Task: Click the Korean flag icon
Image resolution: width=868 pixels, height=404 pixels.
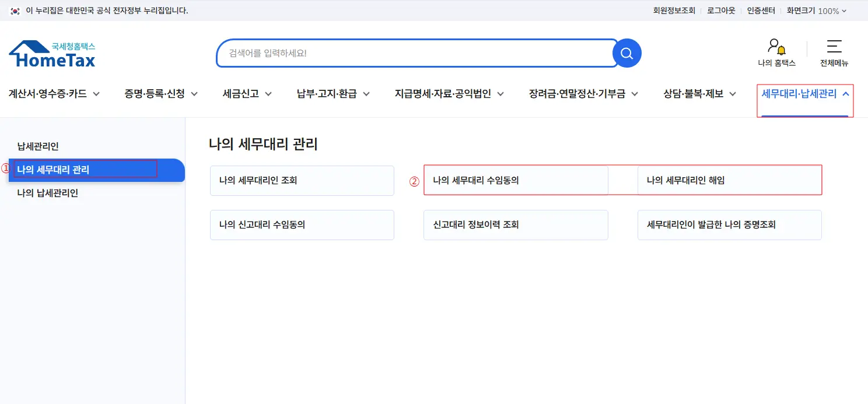Action: 15,10
